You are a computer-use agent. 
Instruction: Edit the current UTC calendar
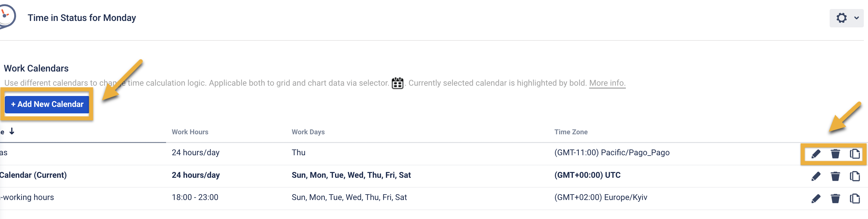point(815,176)
